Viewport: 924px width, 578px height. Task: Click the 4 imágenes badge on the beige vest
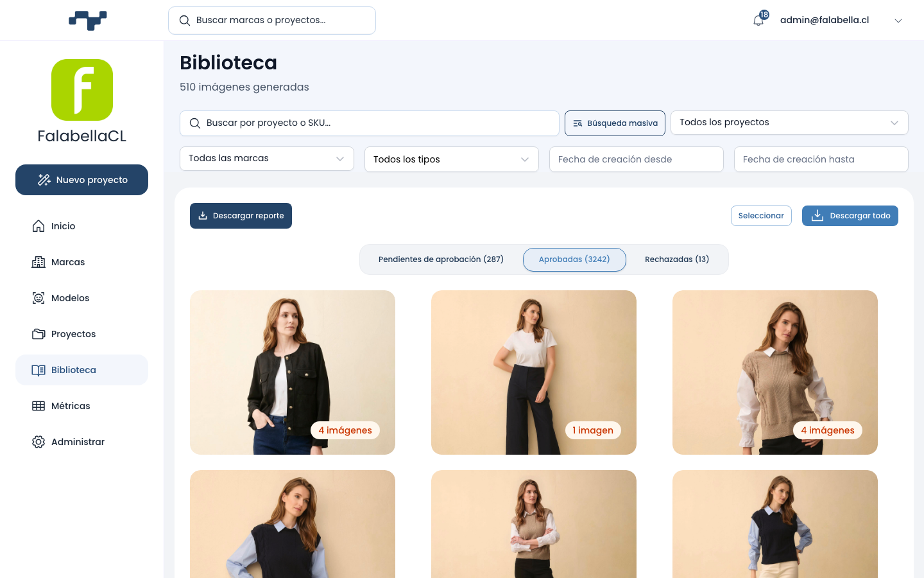(828, 430)
